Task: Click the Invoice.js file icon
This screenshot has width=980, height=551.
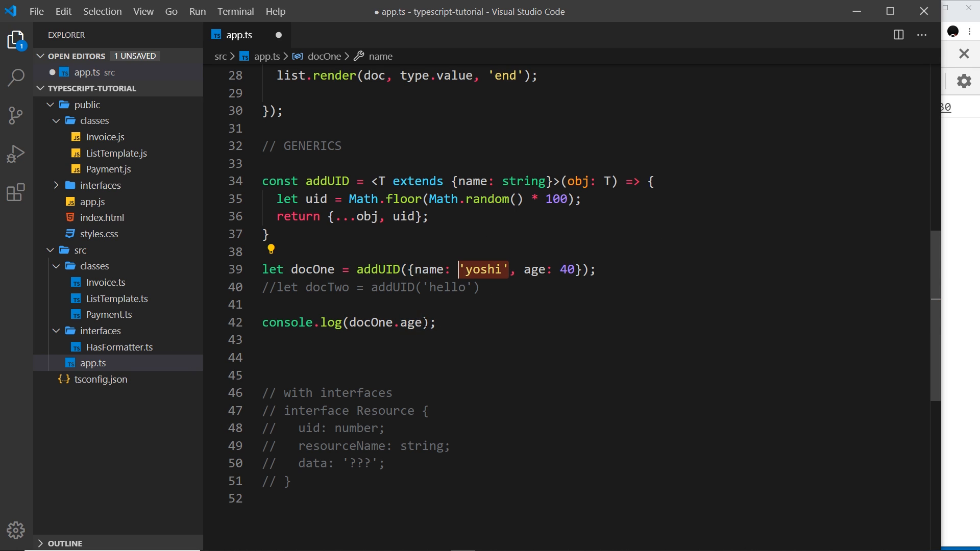Action: pyautogui.click(x=76, y=137)
